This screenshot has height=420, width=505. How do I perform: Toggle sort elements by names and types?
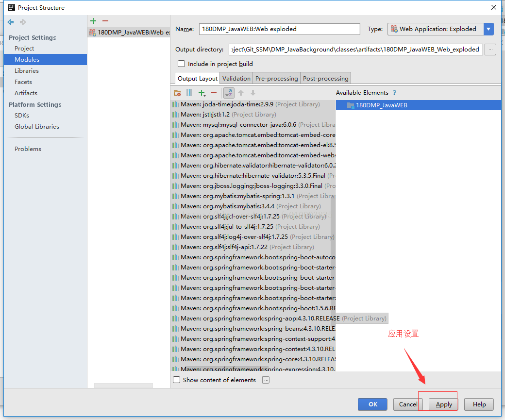(x=229, y=93)
